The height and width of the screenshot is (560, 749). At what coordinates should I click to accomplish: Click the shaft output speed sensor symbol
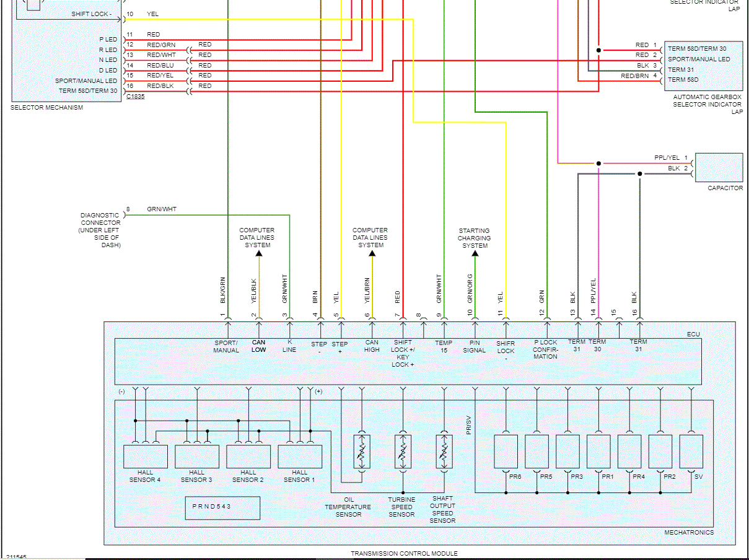444,451
